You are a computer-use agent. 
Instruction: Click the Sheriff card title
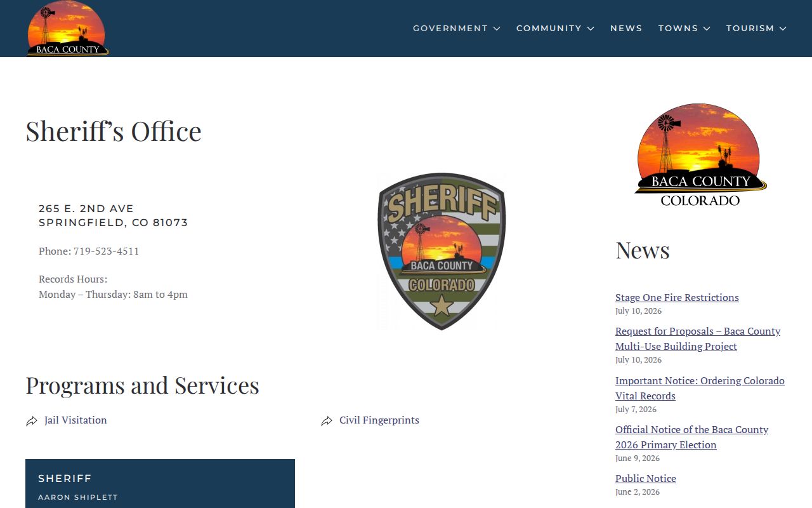(x=65, y=478)
